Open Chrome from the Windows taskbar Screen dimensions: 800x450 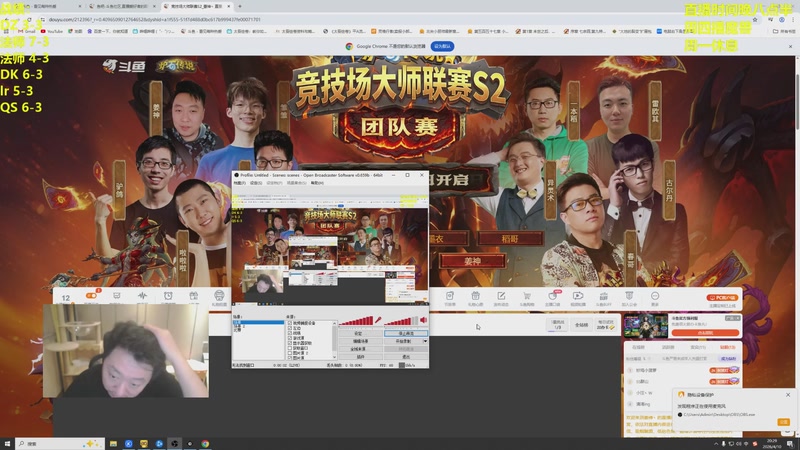pyautogui.click(x=205, y=443)
